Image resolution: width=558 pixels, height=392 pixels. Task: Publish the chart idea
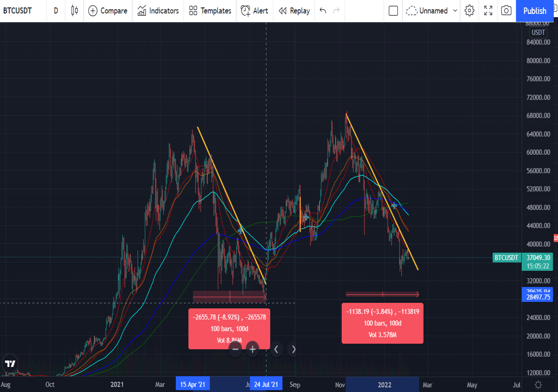(x=535, y=10)
